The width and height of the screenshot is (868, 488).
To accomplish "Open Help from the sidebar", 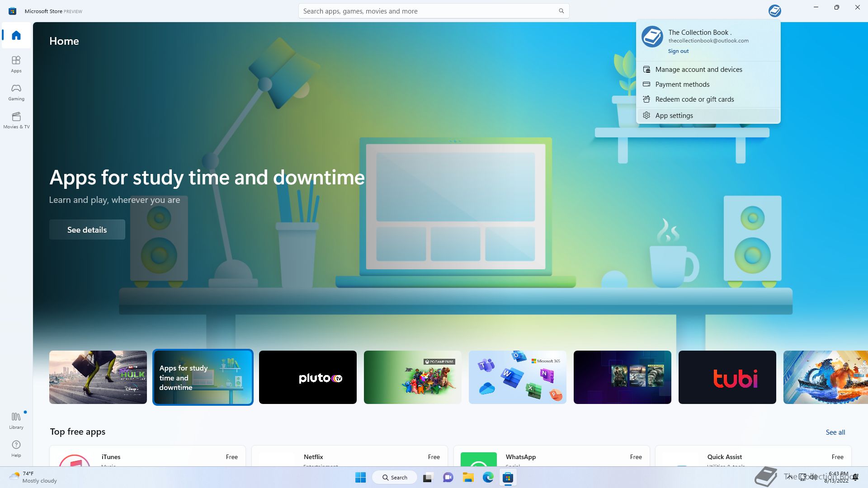I will (x=16, y=449).
